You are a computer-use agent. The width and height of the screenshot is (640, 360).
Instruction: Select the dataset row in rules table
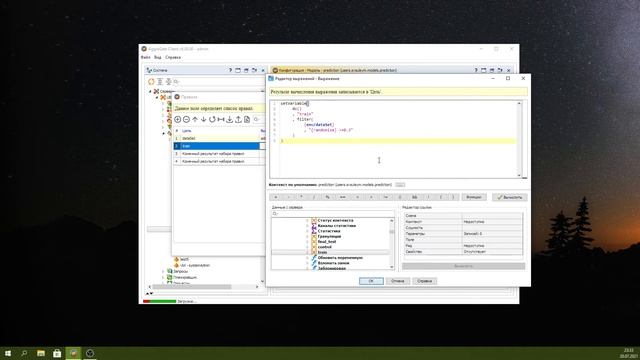(x=219, y=138)
